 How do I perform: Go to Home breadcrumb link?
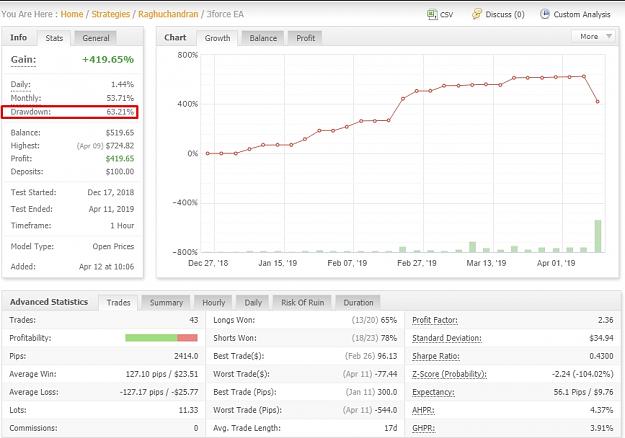coord(72,14)
